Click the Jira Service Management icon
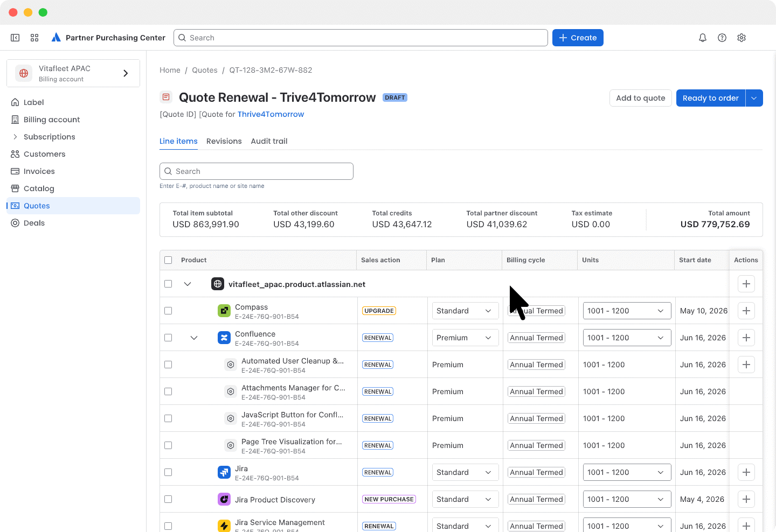 tap(224, 526)
